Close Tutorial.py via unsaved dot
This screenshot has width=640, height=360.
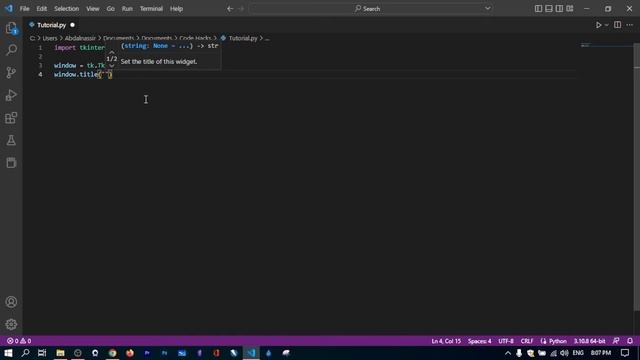click(72, 25)
